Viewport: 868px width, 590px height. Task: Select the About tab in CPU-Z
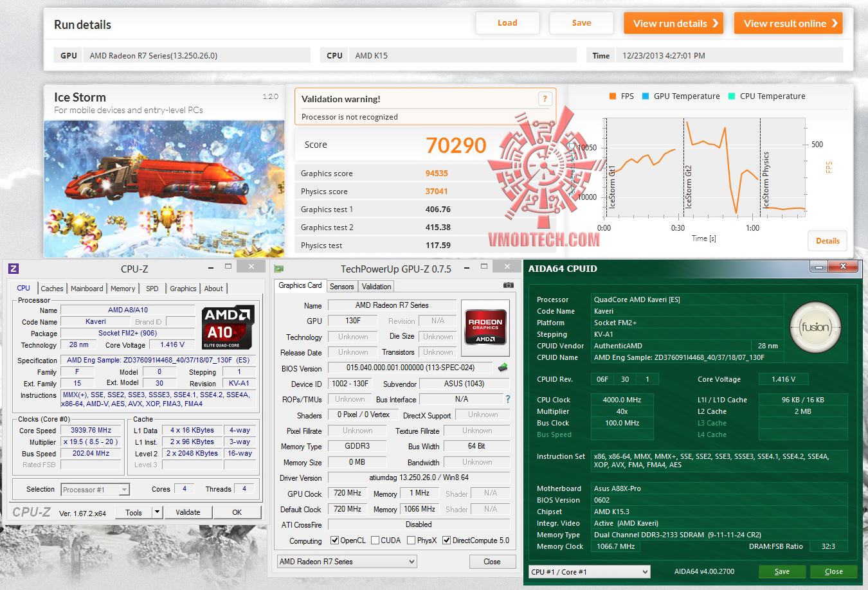coord(213,289)
